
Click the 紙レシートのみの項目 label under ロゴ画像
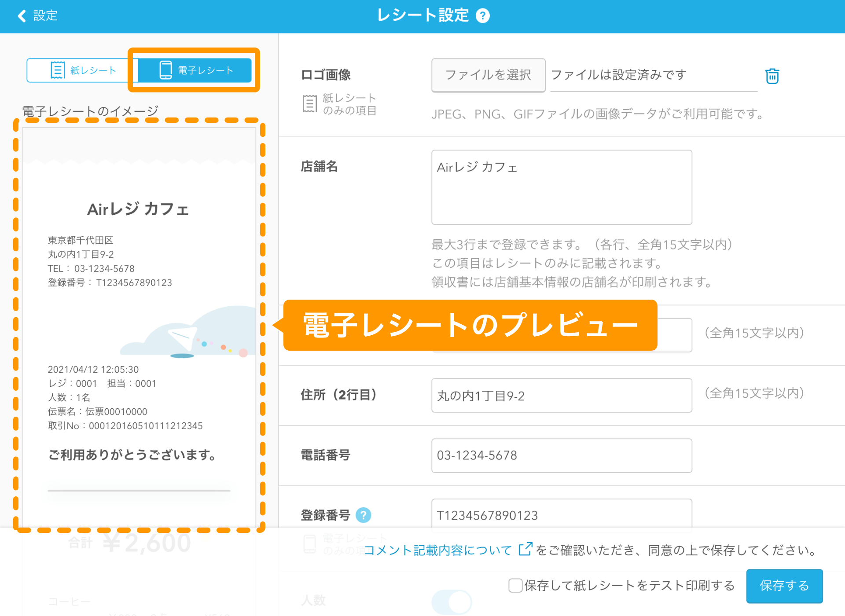(340, 104)
